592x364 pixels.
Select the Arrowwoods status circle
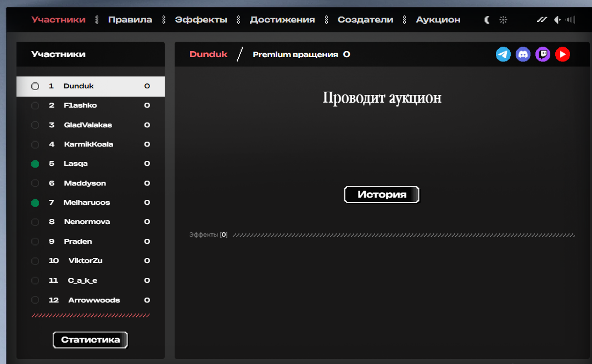35,300
